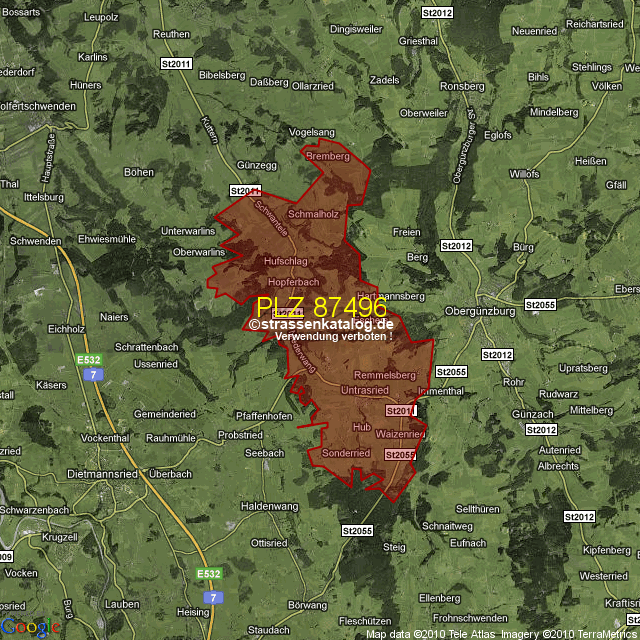The height and width of the screenshot is (640, 640).
Task: Select the St2012 shield near Kipfenberg
Action: (x=579, y=517)
